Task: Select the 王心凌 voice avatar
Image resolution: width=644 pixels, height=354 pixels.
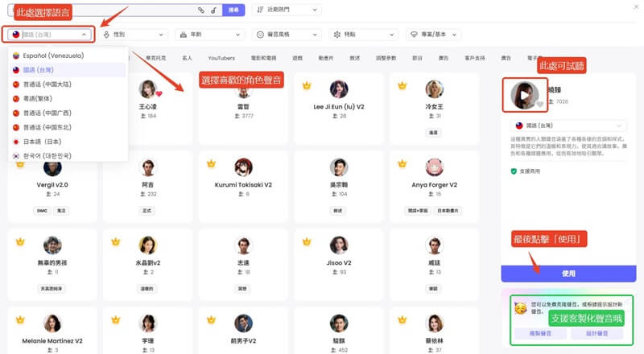Action: [147, 89]
